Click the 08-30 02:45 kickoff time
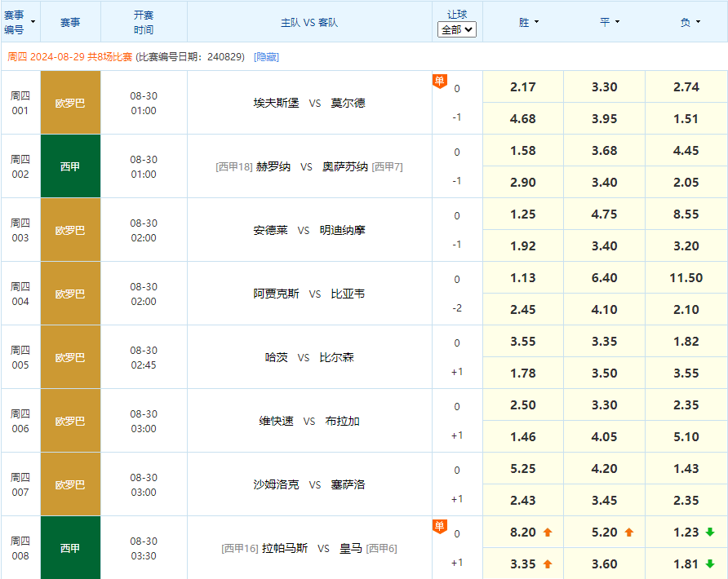The height and width of the screenshot is (579, 728). [x=144, y=357]
